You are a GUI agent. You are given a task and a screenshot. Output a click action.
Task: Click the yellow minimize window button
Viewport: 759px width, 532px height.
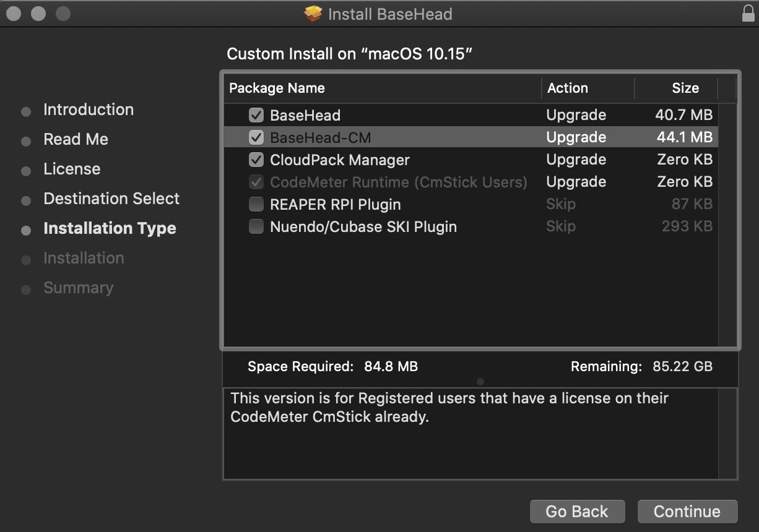coord(38,13)
